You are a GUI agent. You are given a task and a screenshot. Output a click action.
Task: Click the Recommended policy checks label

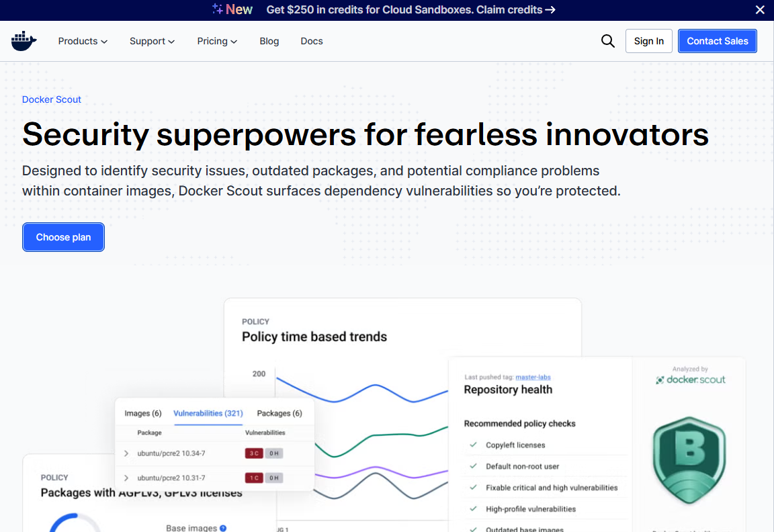[519, 423]
